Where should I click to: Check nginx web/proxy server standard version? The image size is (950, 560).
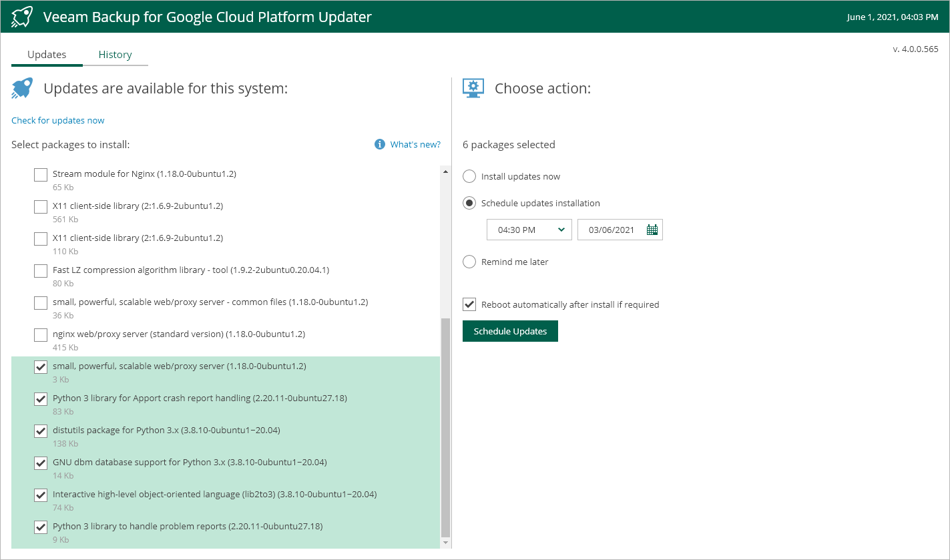(x=41, y=335)
